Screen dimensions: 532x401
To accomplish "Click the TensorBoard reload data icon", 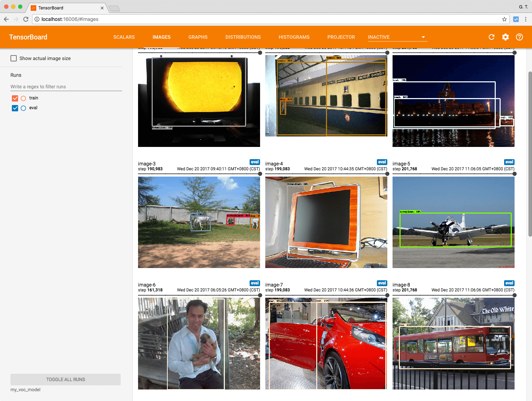I will tap(492, 37).
